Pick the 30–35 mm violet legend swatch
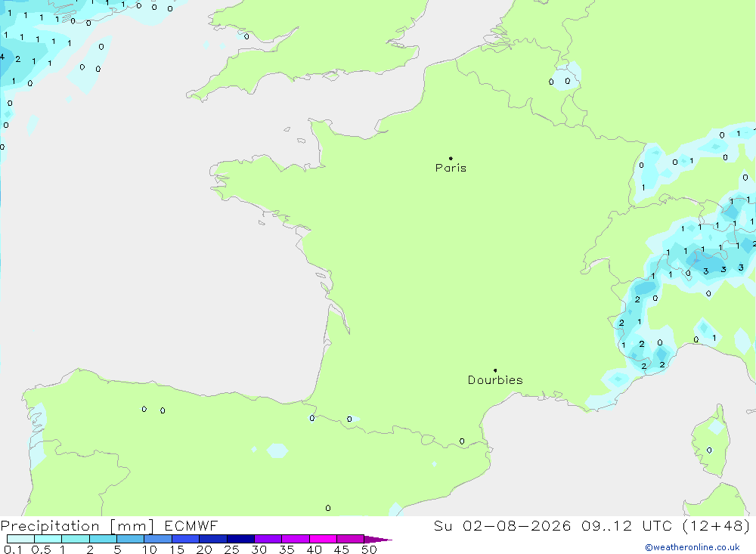Image resolution: width=756 pixels, height=554 pixels. point(268,539)
